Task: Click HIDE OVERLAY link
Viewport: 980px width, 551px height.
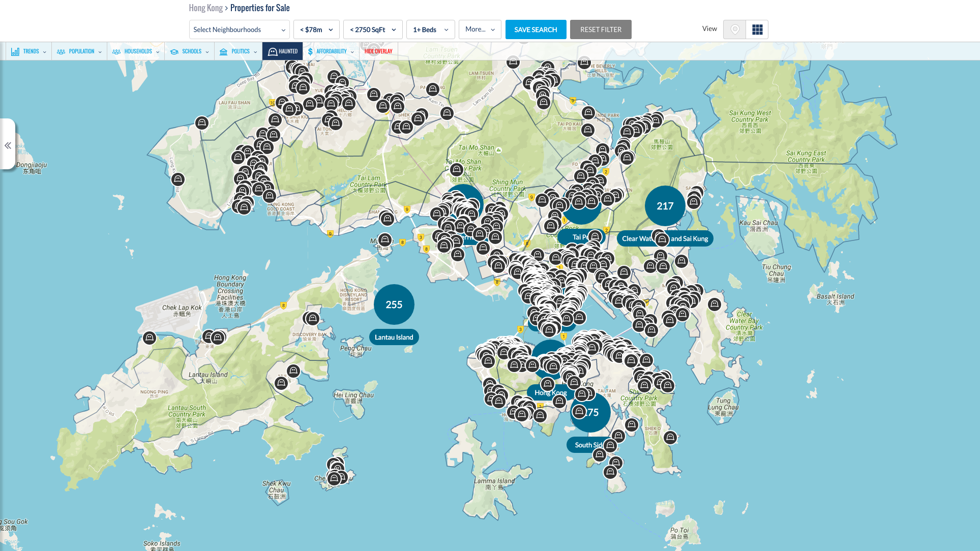Action: pyautogui.click(x=378, y=51)
